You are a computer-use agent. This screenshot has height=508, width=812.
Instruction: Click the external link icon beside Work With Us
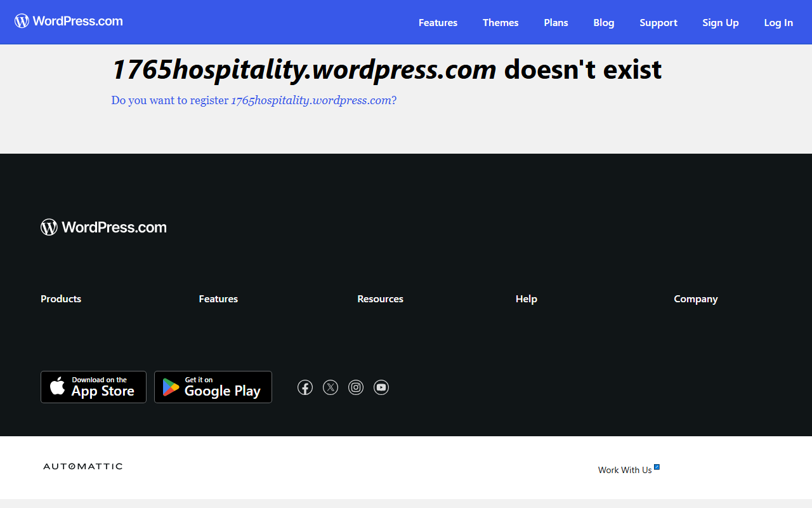pos(657,467)
